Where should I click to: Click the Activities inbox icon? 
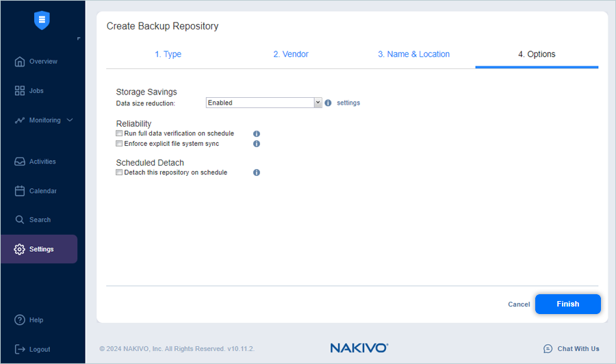coord(20,161)
